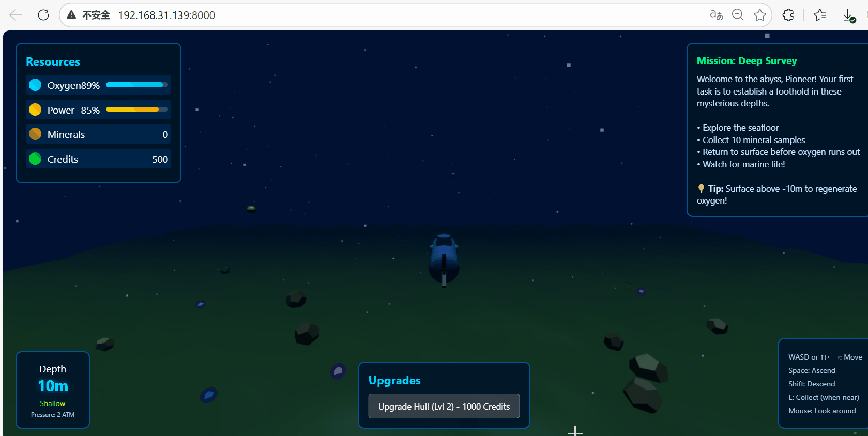Image resolution: width=868 pixels, height=436 pixels.
Task: Click the "Minerals" label
Action: [66, 135]
